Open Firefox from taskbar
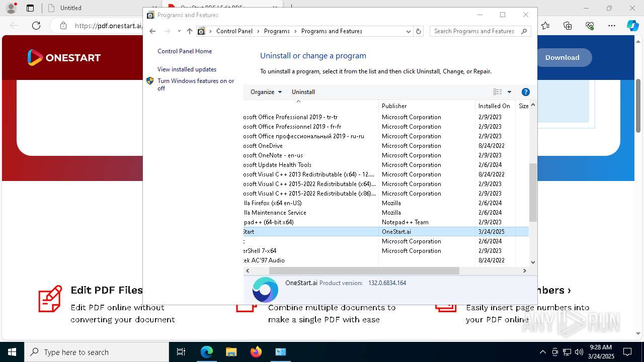This screenshot has height=362, width=644. coord(256,352)
